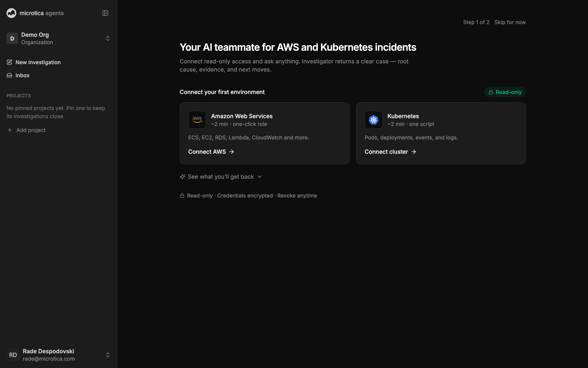This screenshot has height=368, width=588.
Task: Click the Step 1 of 2 indicator
Action: (x=476, y=22)
